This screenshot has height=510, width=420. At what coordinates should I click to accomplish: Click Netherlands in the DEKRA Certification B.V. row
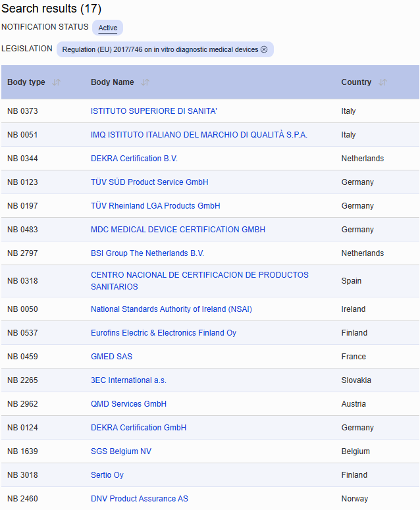(x=363, y=159)
